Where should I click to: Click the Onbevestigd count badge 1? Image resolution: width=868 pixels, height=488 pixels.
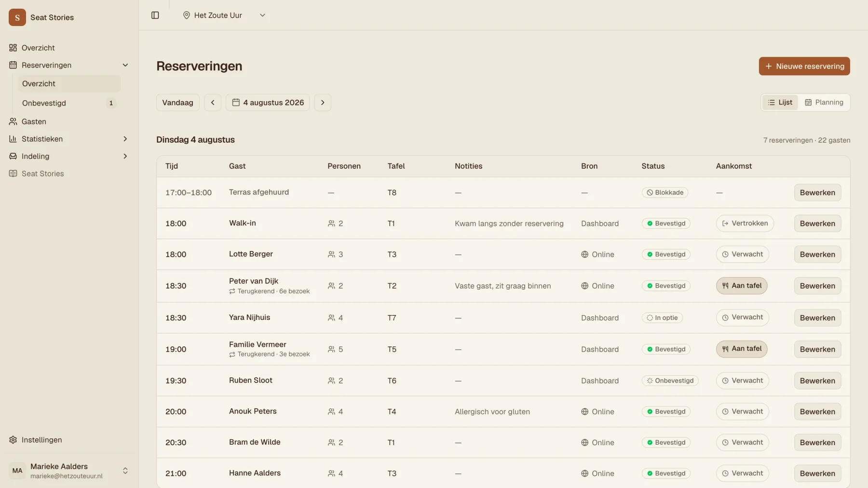111,103
